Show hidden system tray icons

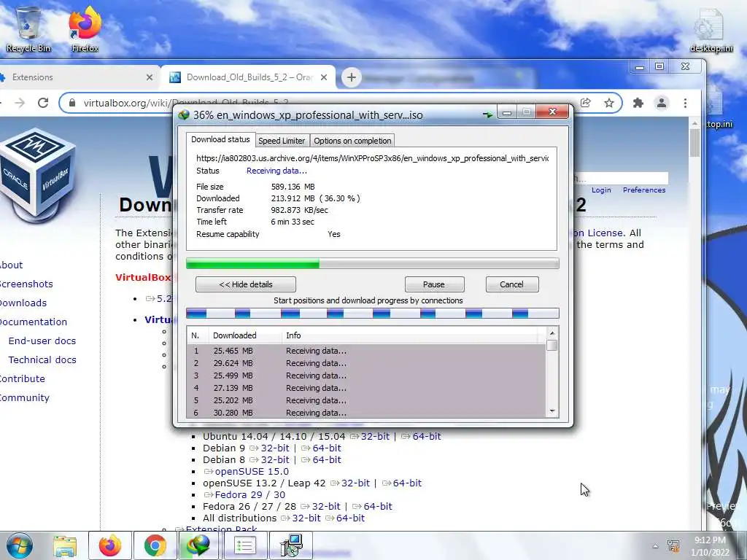click(x=656, y=547)
